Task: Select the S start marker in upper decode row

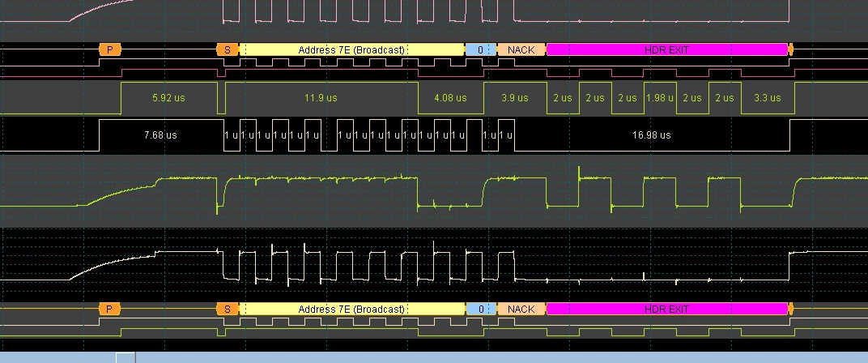Action: coord(227,50)
